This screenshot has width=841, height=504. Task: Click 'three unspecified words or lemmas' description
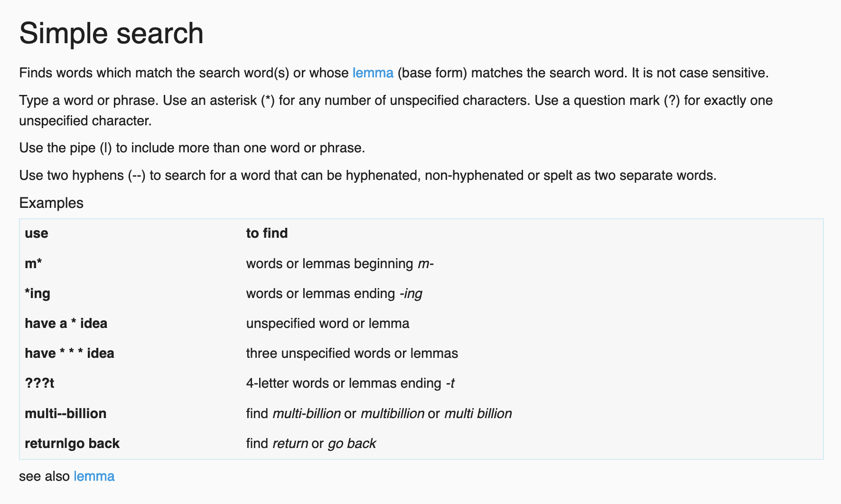pyautogui.click(x=352, y=353)
